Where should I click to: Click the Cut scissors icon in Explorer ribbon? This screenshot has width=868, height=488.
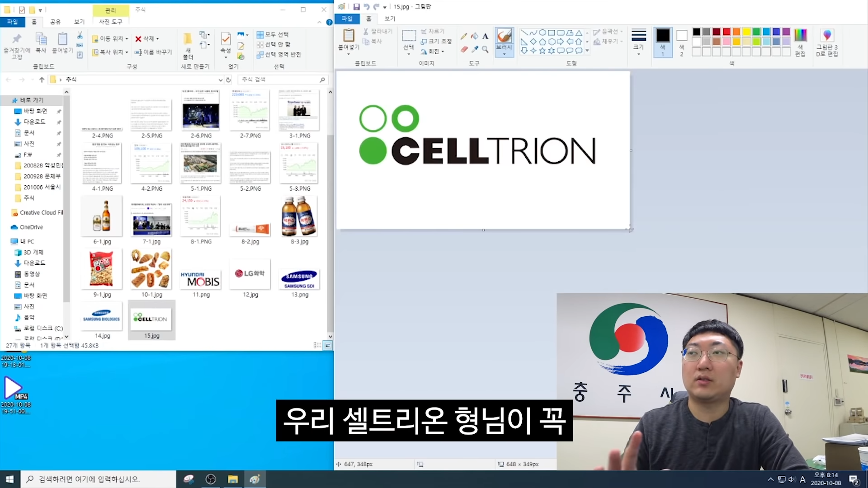80,35
